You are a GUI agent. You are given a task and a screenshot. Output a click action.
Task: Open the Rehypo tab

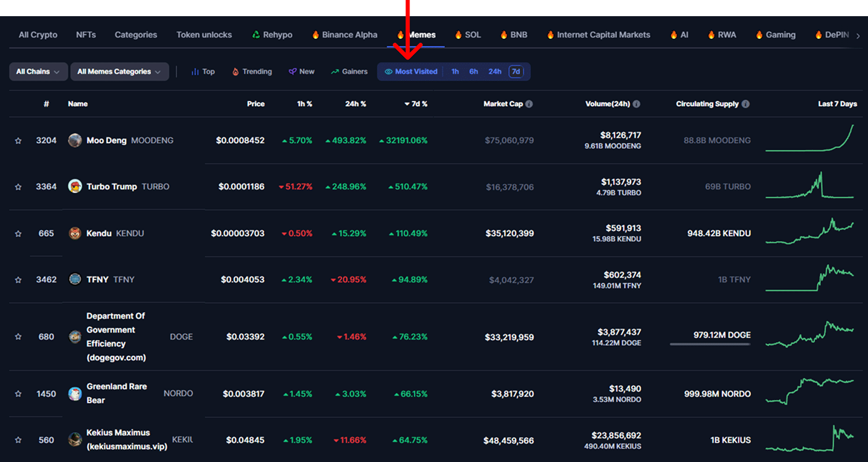click(272, 35)
